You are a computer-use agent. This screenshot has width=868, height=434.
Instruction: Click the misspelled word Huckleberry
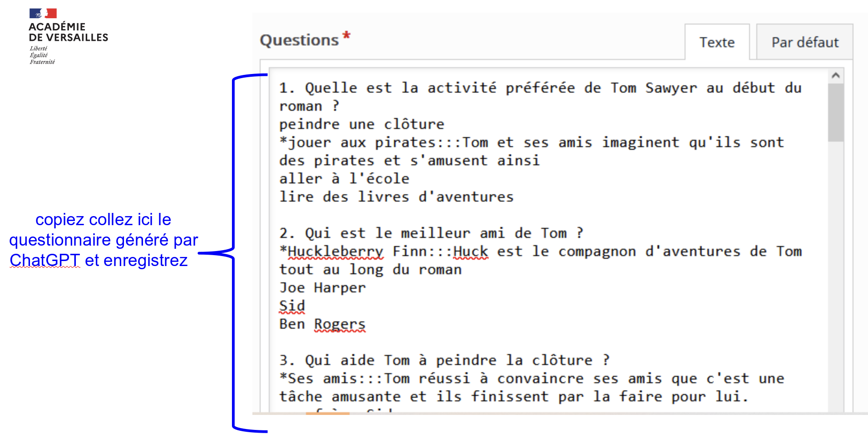pos(335,252)
